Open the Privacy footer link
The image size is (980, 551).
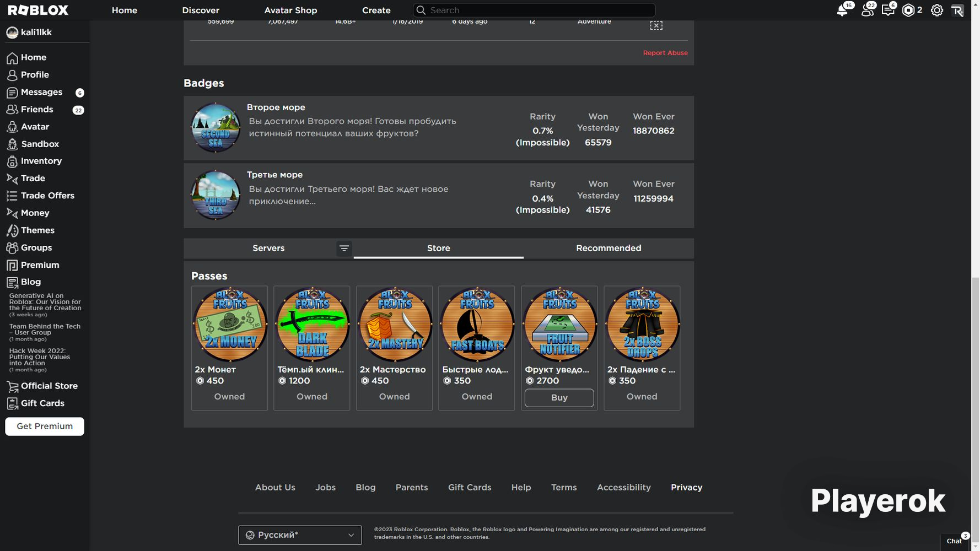point(686,487)
